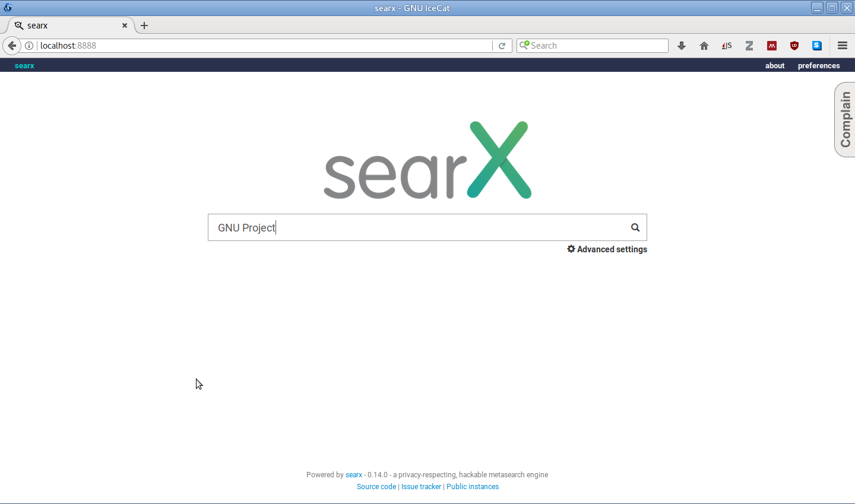Show site information for localhost
This screenshot has width=855, height=504.
pos(29,46)
